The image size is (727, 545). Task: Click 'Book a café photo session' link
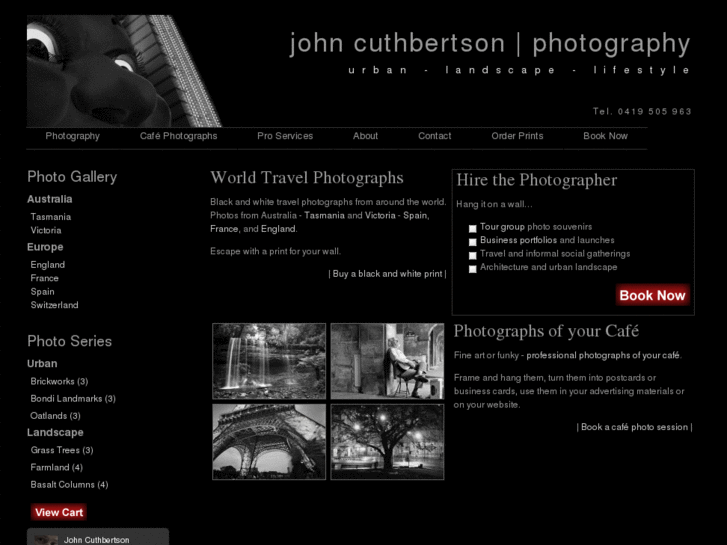click(634, 427)
